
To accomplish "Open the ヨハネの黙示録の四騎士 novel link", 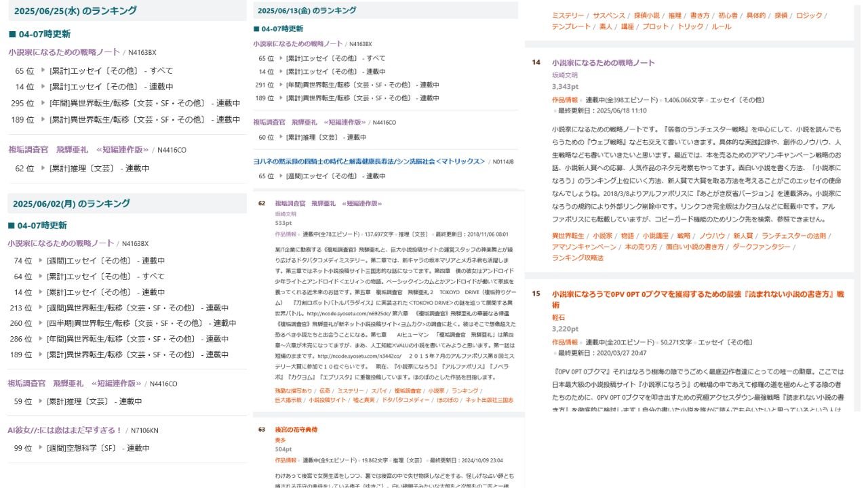I will [370, 161].
